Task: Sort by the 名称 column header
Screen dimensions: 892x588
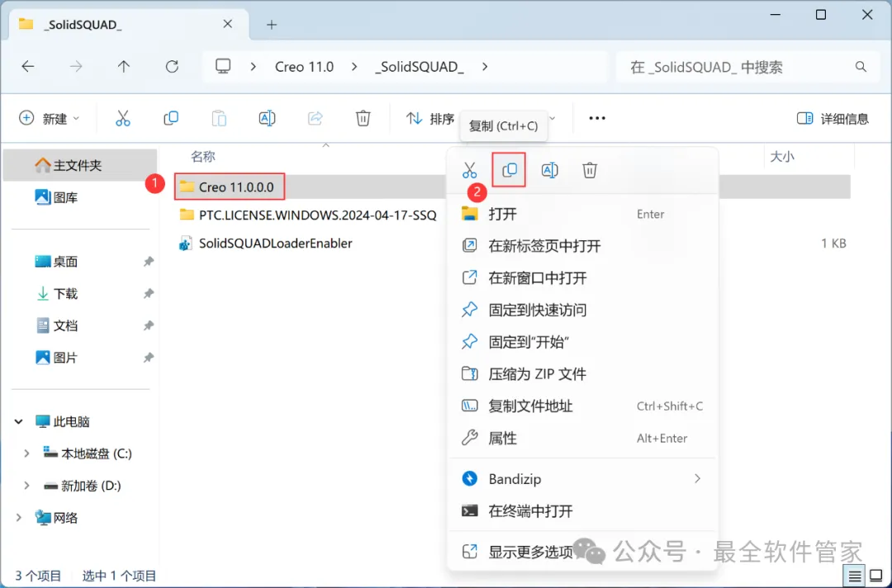Action: coord(202,156)
